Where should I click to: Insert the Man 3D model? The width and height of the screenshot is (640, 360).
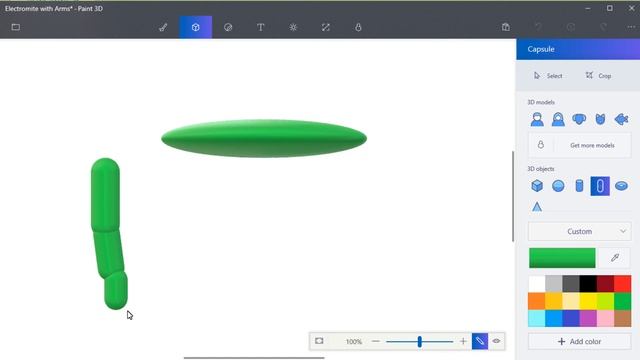tap(537, 119)
